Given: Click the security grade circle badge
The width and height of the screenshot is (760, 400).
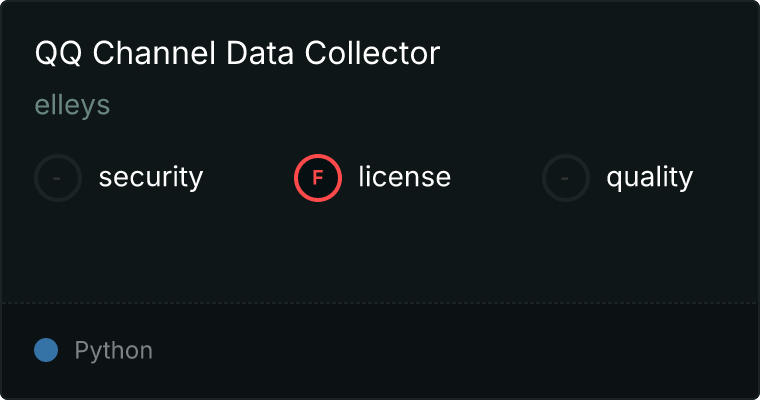Looking at the screenshot, I should 58,178.
